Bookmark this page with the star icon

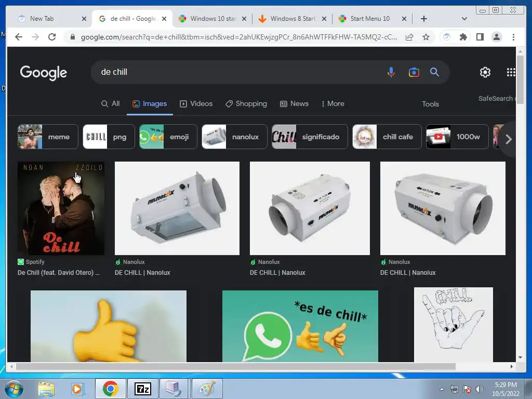[426, 37]
